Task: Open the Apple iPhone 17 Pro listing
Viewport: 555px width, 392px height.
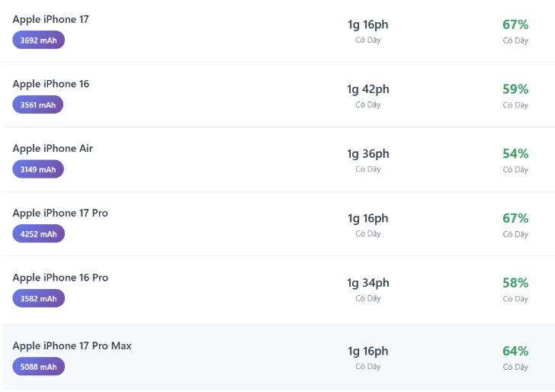Action: [x=60, y=213]
